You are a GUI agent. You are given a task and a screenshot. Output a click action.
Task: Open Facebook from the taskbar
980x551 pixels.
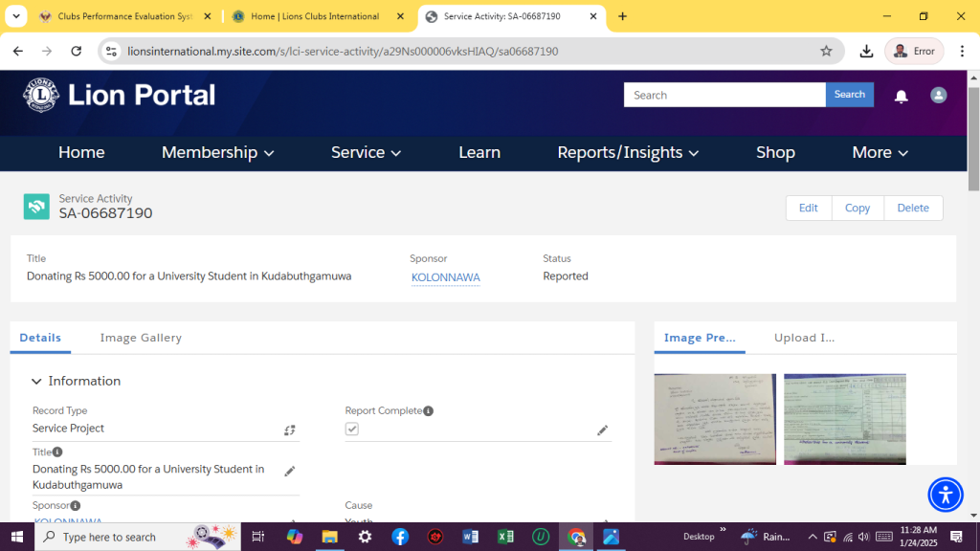pos(400,537)
